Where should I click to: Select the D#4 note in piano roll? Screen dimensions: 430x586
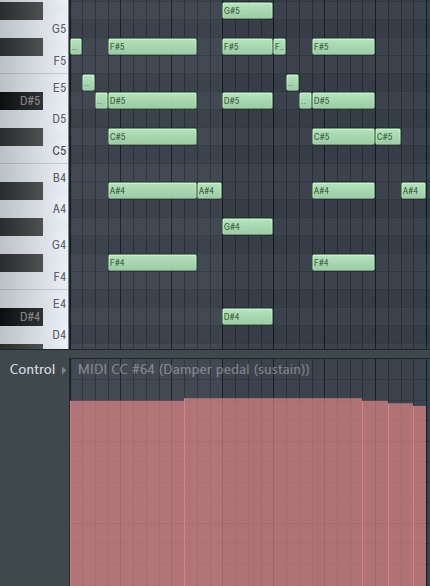pyautogui.click(x=247, y=317)
